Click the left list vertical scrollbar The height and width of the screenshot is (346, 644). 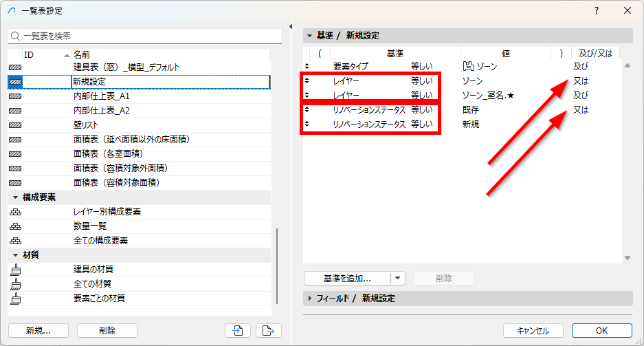point(277,266)
